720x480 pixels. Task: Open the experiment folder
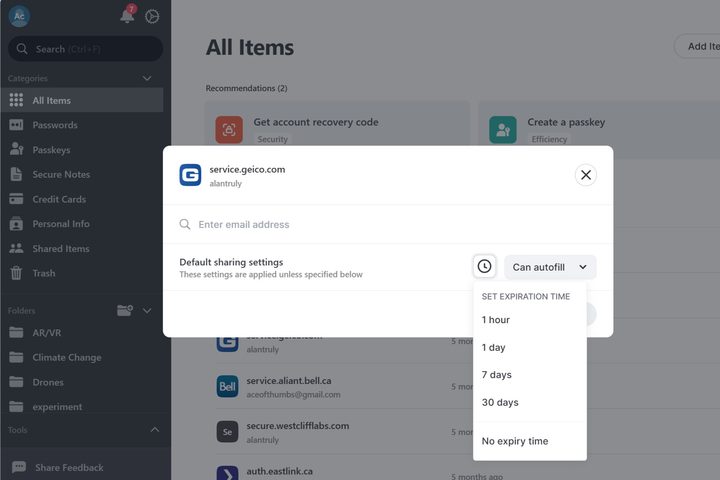[57, 407]
